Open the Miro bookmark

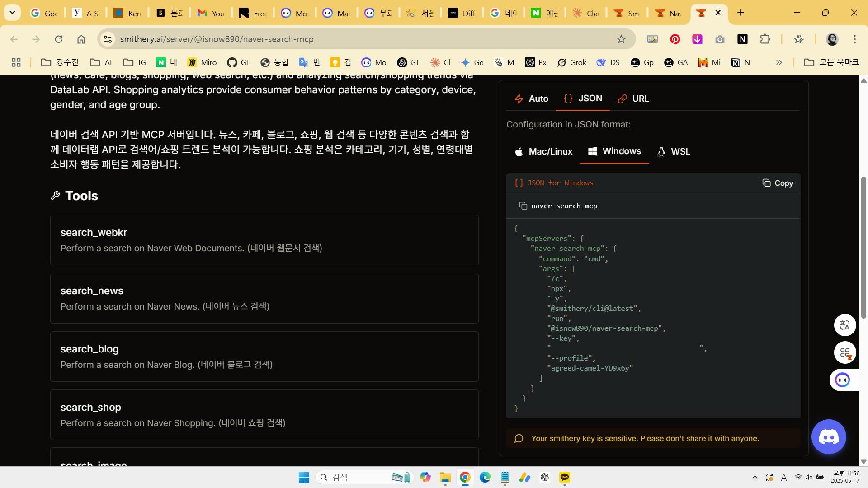202,62
